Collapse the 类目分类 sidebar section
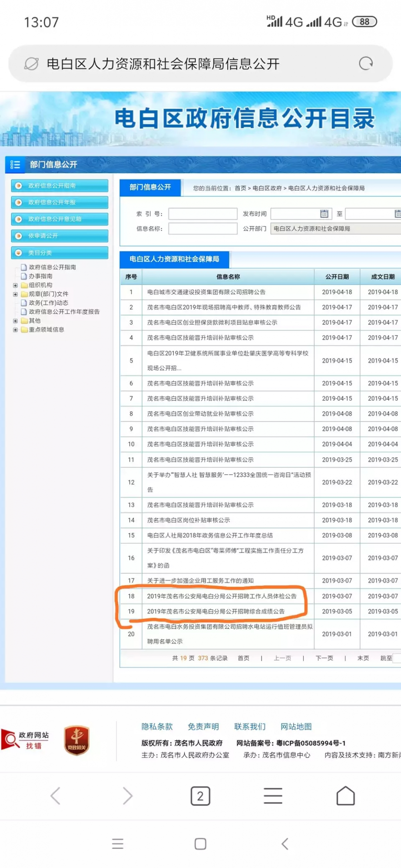This screenshot has width=401, height=868. (60, 253)
